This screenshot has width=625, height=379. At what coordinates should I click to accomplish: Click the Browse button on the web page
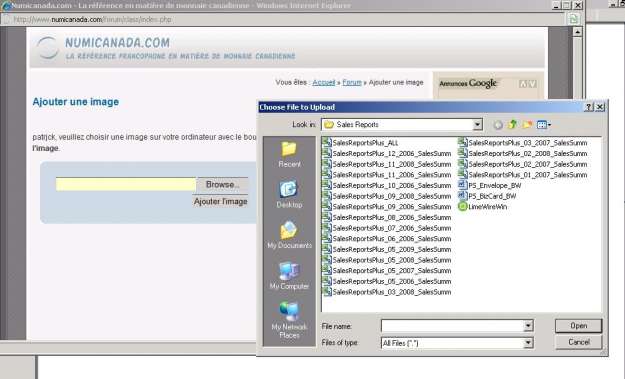pos(222,185)
